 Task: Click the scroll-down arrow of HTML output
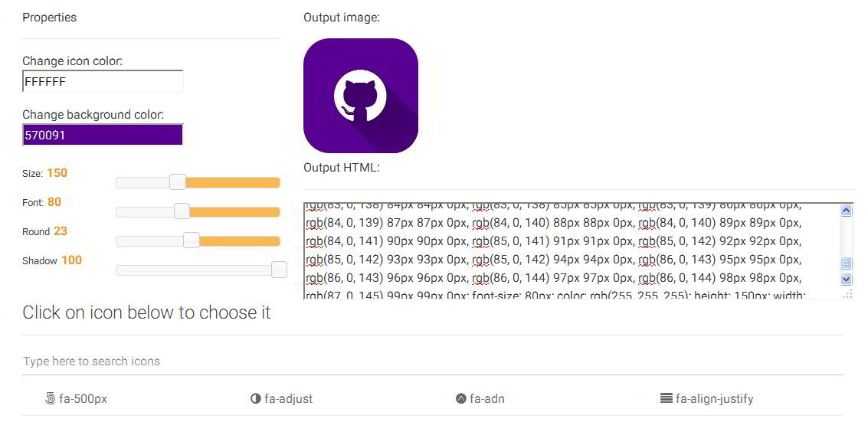847,280
